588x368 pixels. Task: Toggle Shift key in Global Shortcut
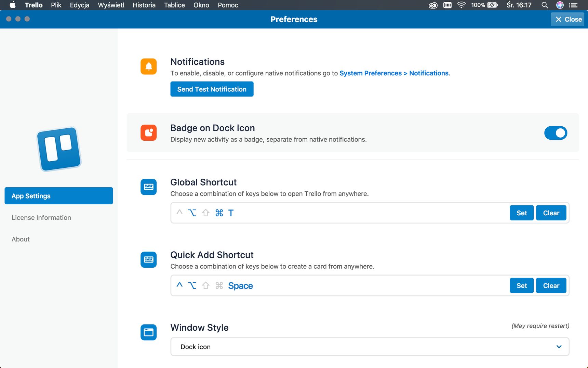pos(205,213)
